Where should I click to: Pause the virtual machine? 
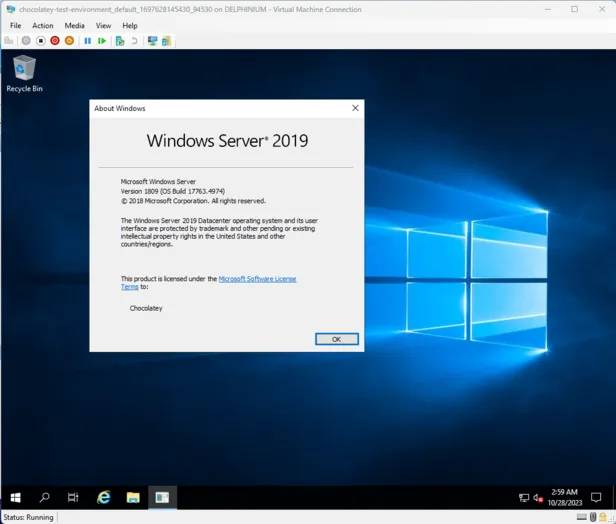pos(88,41)
